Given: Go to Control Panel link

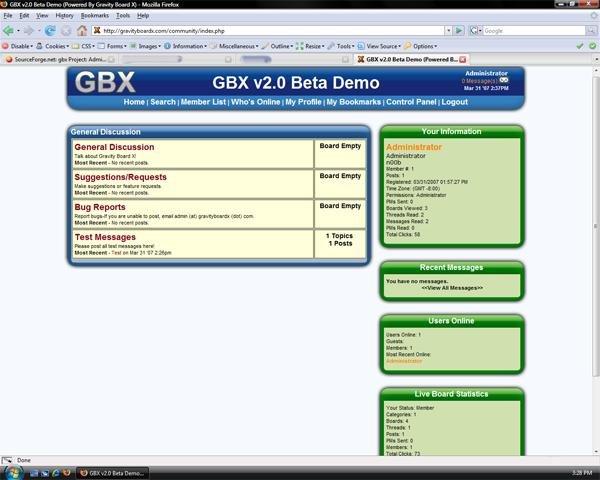Looking at the screenshot, I should (411, 102).
